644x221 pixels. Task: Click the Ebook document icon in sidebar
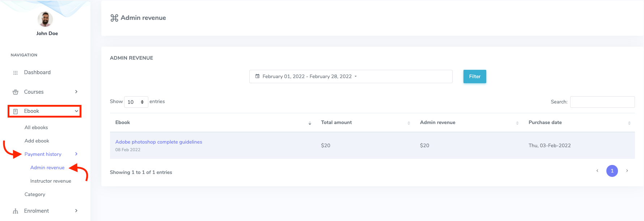[x=15, y=111]
